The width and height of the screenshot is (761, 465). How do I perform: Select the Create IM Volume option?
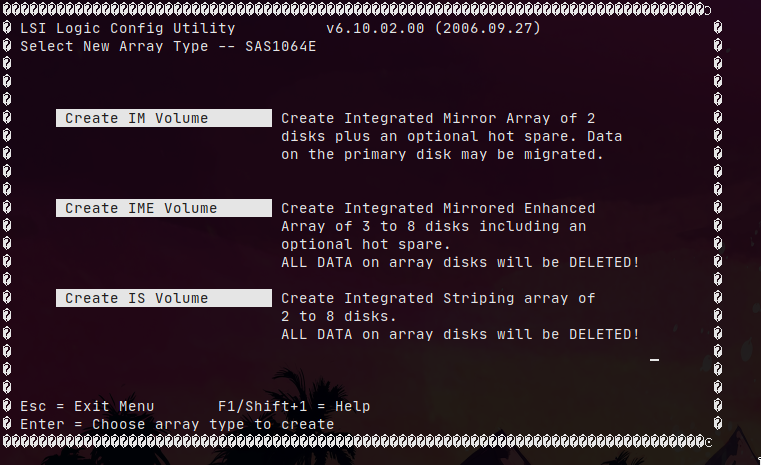(163, 118)
